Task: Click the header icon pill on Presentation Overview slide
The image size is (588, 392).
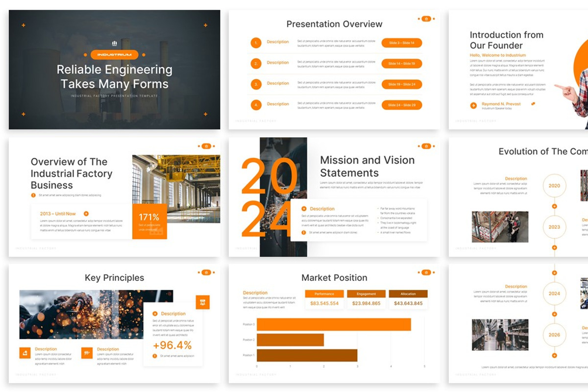Action: point(426,19)
